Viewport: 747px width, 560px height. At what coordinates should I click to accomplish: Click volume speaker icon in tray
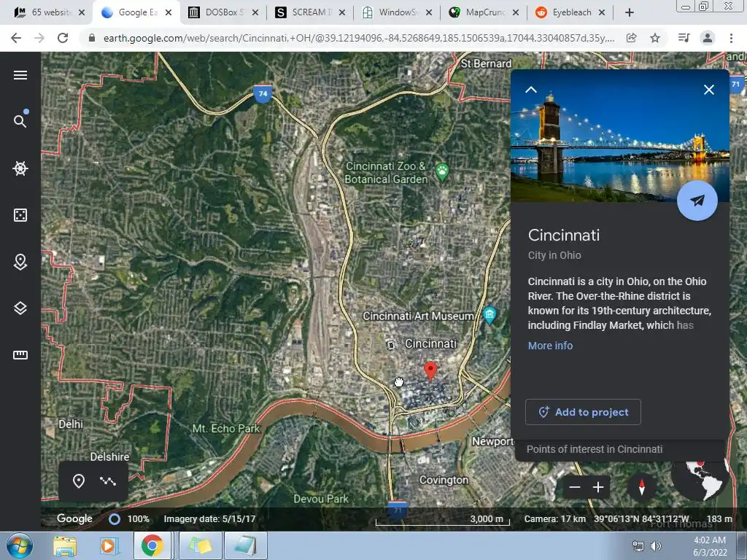656,546
